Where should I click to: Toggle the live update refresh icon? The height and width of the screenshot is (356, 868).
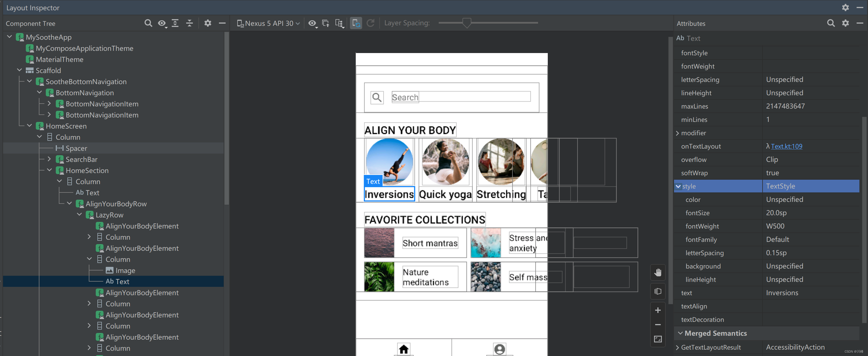pos(356,23)
